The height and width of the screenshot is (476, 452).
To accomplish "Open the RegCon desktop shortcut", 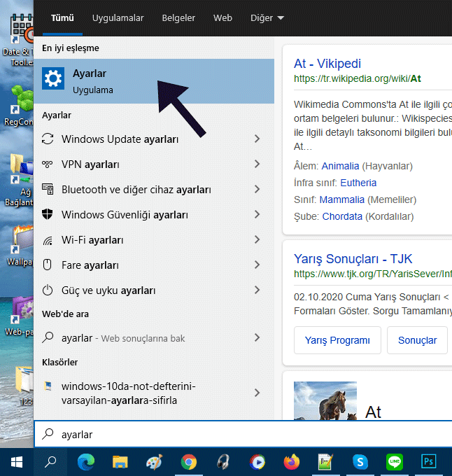I will 18,106.
